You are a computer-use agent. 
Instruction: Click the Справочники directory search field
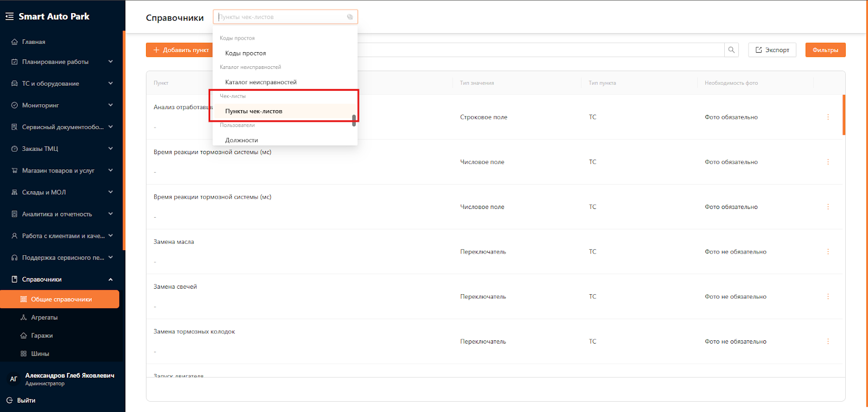tap(281, 17)
